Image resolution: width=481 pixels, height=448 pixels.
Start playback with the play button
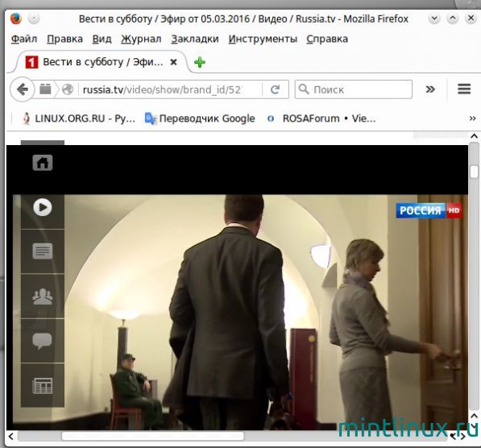pos(43,207)
